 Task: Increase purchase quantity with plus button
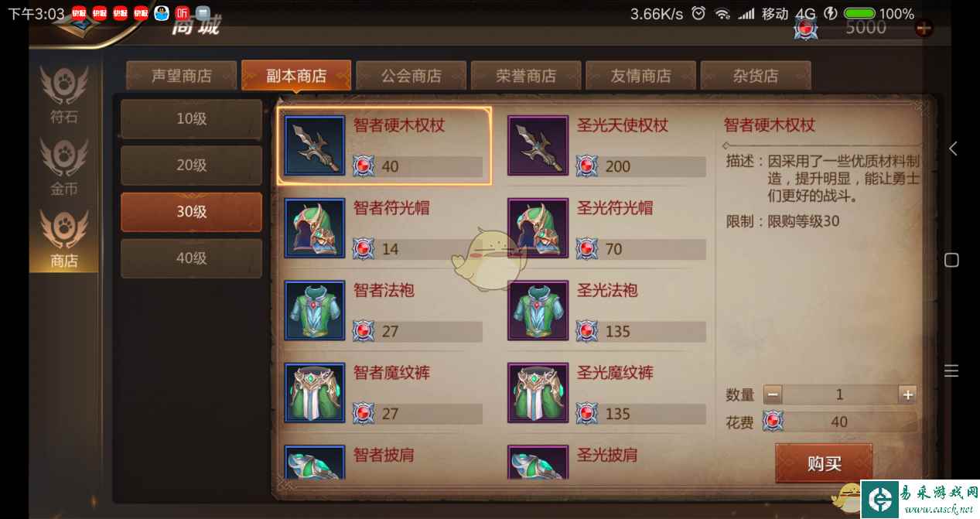907,394
